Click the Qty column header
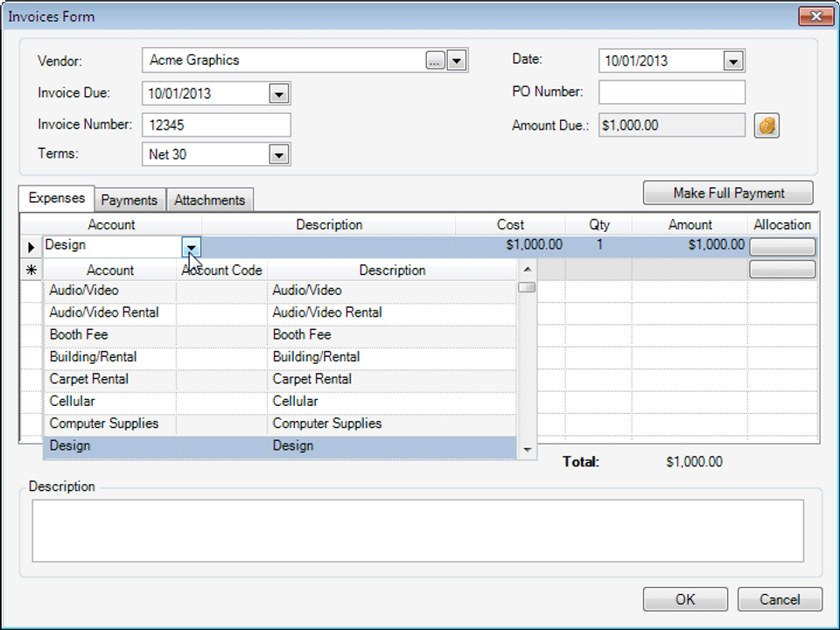Screen dimensions: 840x630 point(598,225)
